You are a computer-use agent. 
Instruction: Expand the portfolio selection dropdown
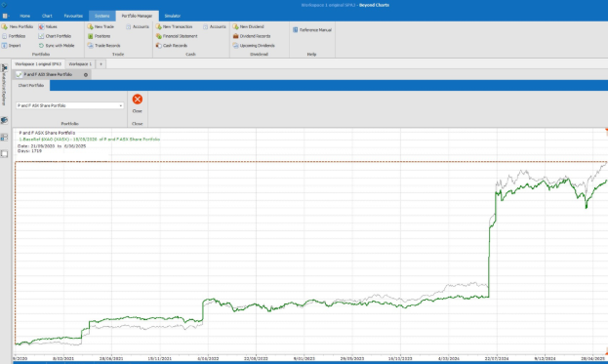point(121,105)
